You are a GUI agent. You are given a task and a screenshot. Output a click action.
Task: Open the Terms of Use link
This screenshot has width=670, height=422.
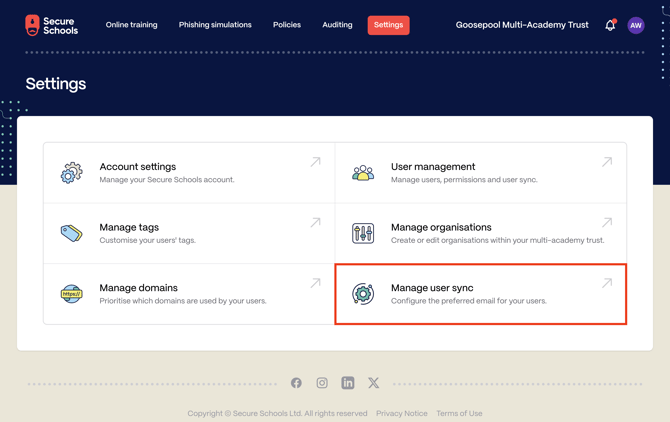459,413
